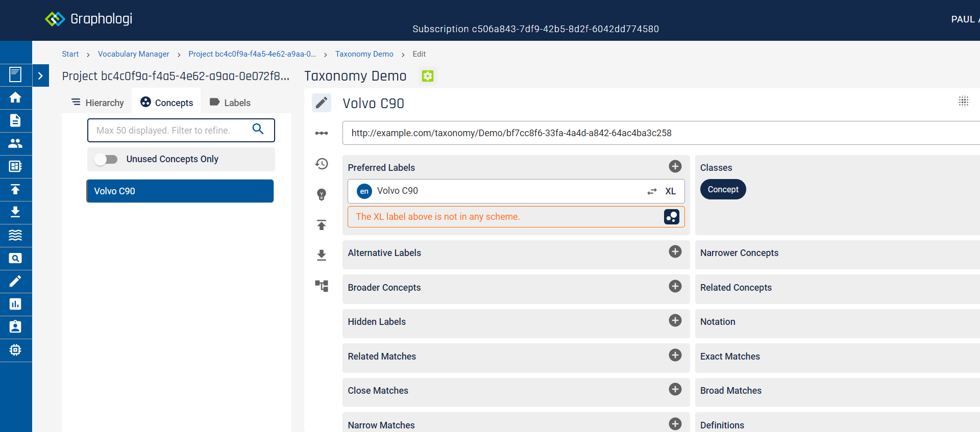This screenshot has height=432, width=980.
Task: Open the history clock icon
Action: click(x=322, y=164)
